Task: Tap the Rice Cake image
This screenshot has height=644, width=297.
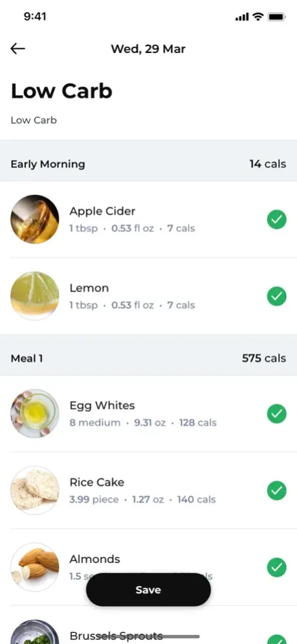Action: pyautogui.click(x=35, y=490)
